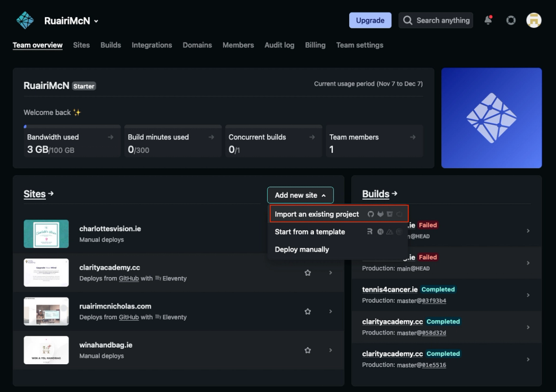
Task: Follow GitHub link under clarityacademy.cc
Action: click(x=128, y=278)
